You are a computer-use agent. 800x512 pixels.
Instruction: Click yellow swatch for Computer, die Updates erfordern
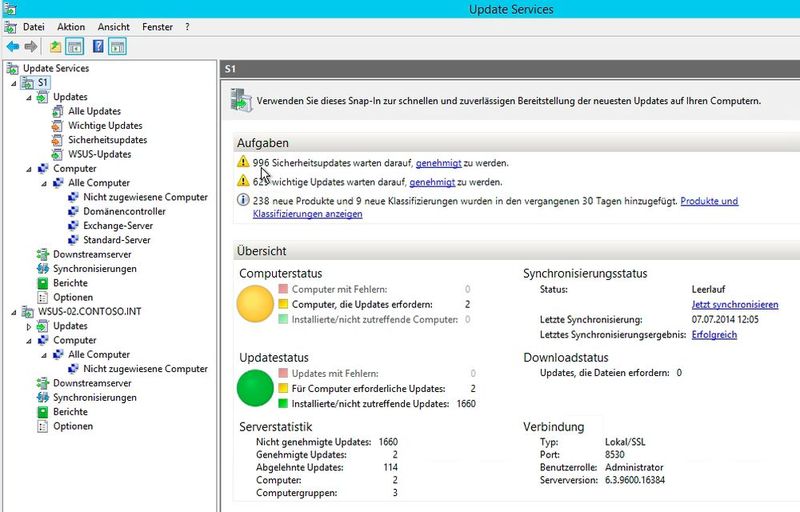(283, 304)
